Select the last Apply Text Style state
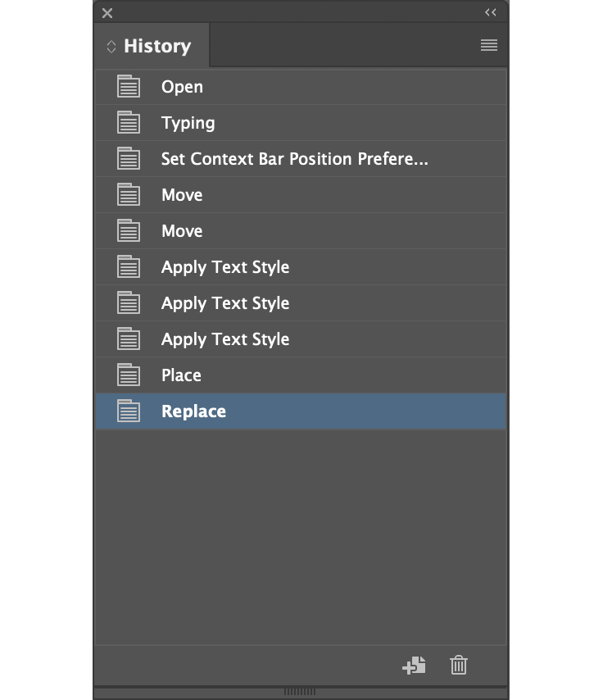603x700 pixels. pyautogui.click(x=225, y=339)
